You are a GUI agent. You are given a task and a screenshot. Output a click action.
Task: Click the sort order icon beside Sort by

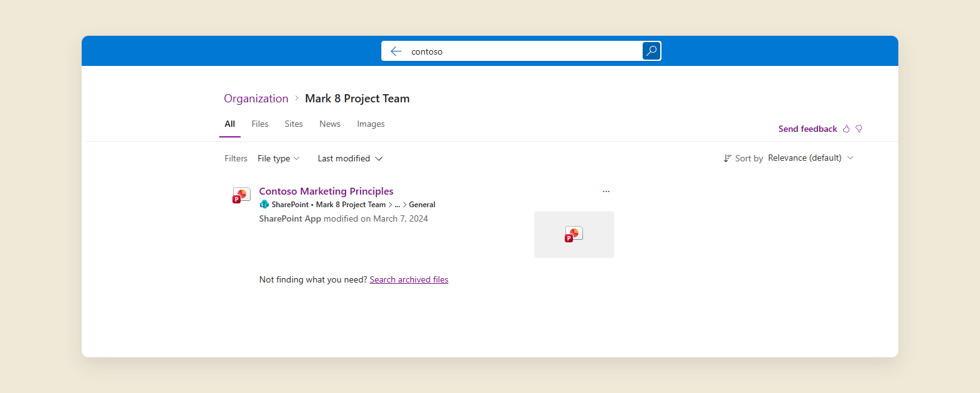point(727,158)
